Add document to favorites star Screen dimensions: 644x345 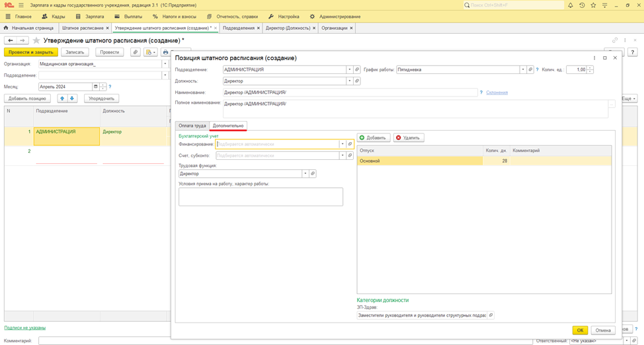pyautogui.click(x=36, y=40)
